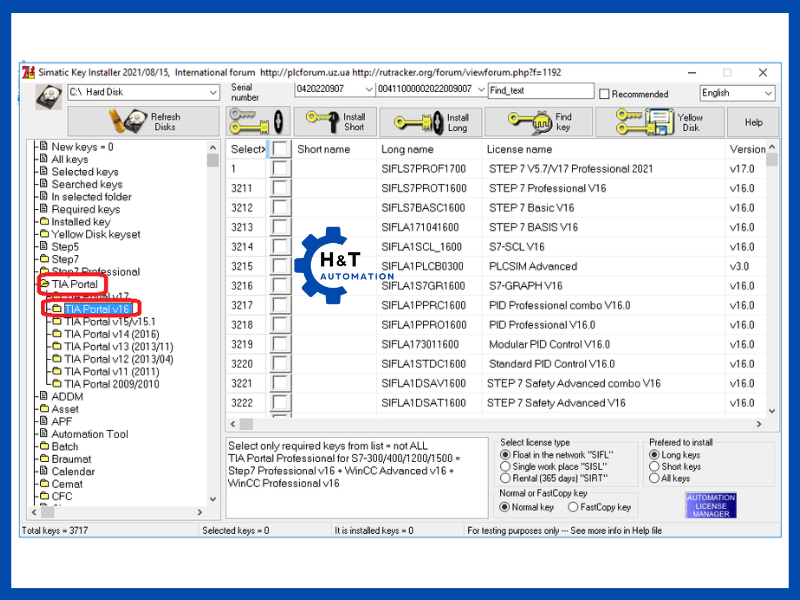The image size is (800, 600).
Task: Click the hard disk drive icon
Action: click(48, 95)
